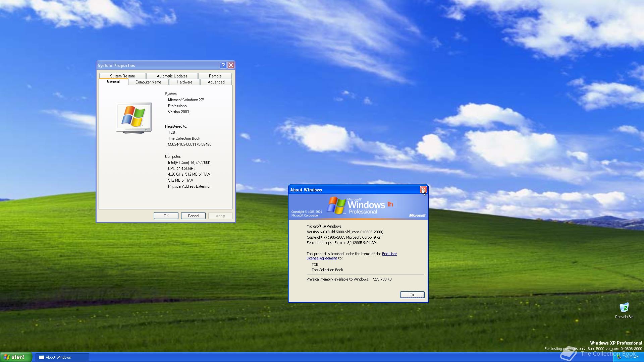
Task: Click Cancel button in System Properties
Action: pos(193,216)
